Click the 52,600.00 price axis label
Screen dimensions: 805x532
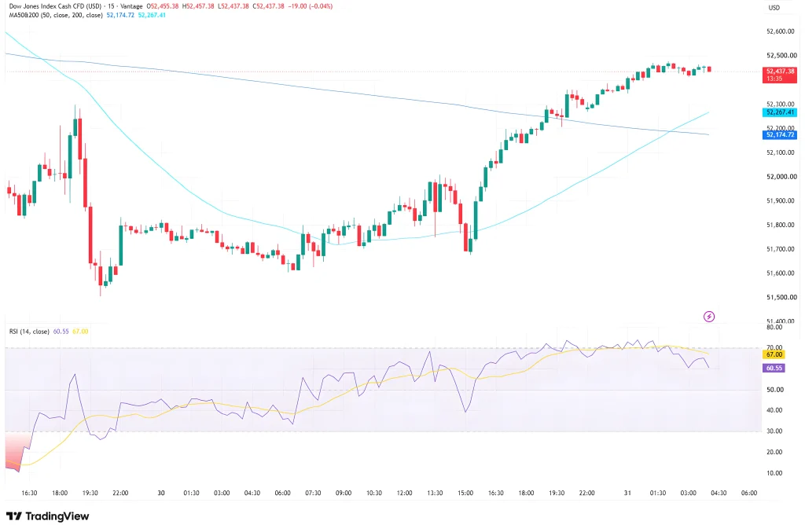pyautogui.click(x=781, y=31)
